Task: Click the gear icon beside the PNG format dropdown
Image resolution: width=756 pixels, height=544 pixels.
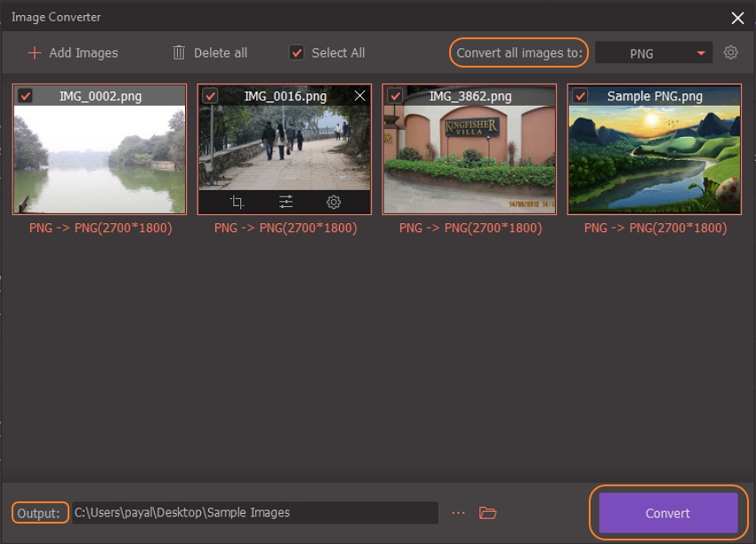Action: 730,52
